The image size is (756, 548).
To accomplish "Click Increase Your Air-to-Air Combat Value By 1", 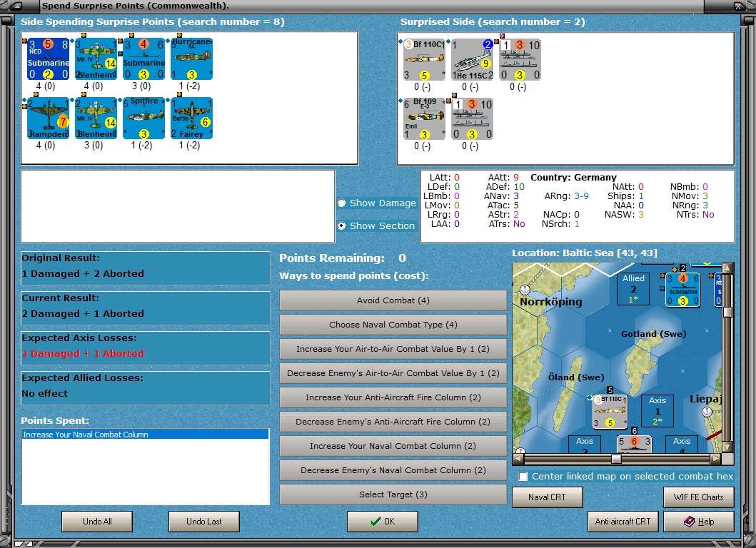I will point(393,349).
